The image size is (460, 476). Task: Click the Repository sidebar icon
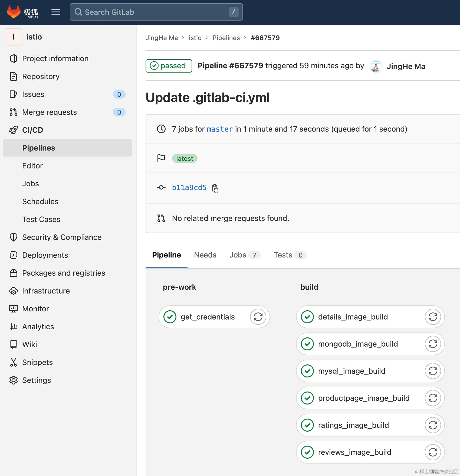[x=14, y=76]
